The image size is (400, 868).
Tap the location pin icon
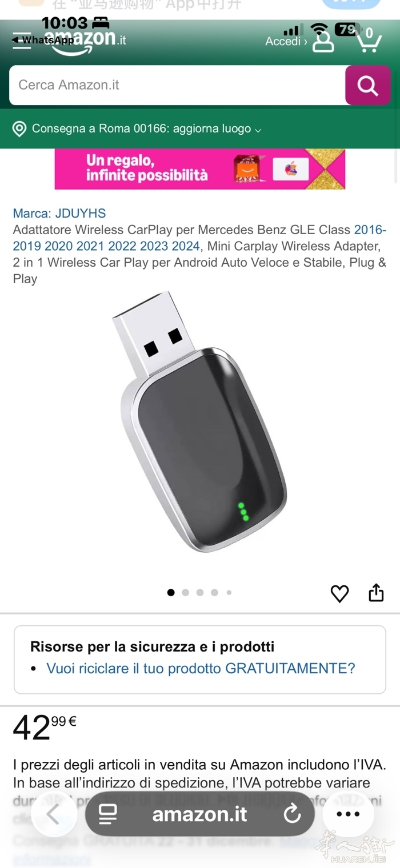pyautogui.click(x=19, y=128)
